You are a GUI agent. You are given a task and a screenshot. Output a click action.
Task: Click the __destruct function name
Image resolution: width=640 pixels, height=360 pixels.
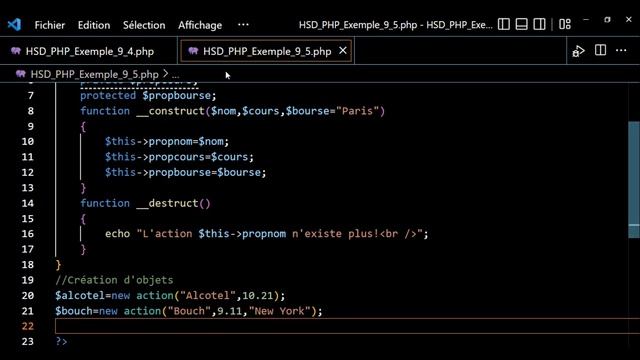[x=167, y=203]
